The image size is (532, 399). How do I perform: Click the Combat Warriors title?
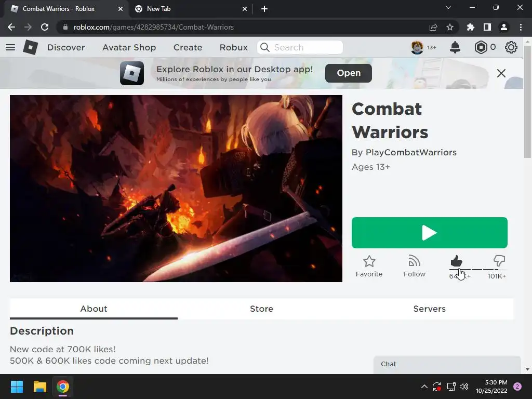coord(390,121)
